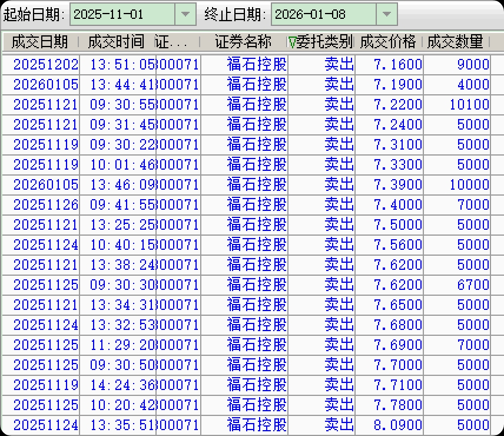The width and height of the screenshot is (504, 436).
Task: Select price cell 7.2400
Action: coord(389,125)
